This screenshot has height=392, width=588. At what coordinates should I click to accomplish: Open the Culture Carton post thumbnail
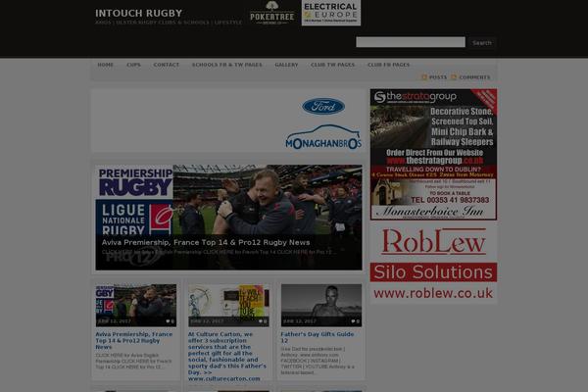(228, 305)
